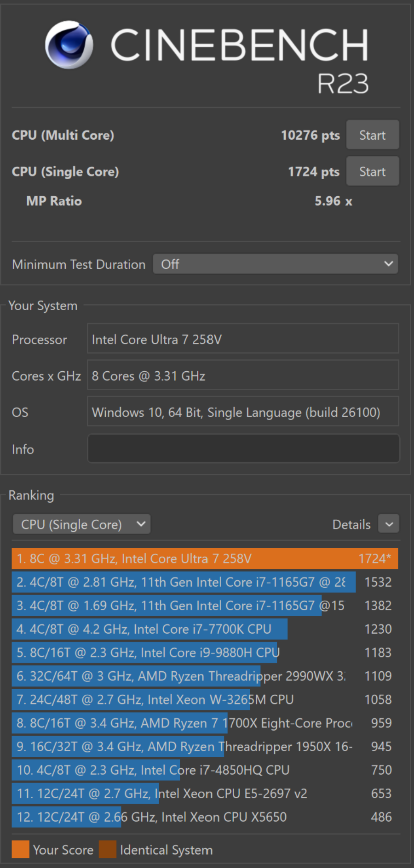The width and height of the screenshot is (414, 868).
Task: Select the Xeon CPU X5650 ranking entry
Action: point(205,817)
